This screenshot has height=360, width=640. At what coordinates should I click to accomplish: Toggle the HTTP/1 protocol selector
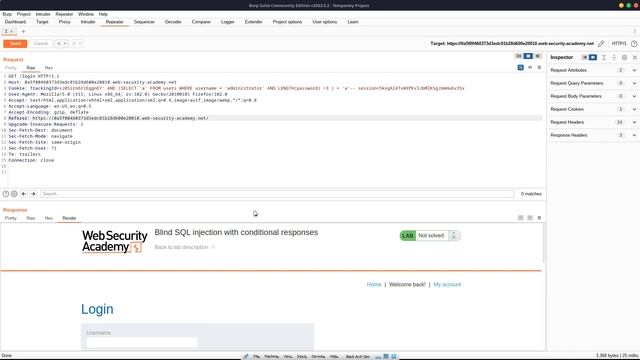[x=619, y=44]
